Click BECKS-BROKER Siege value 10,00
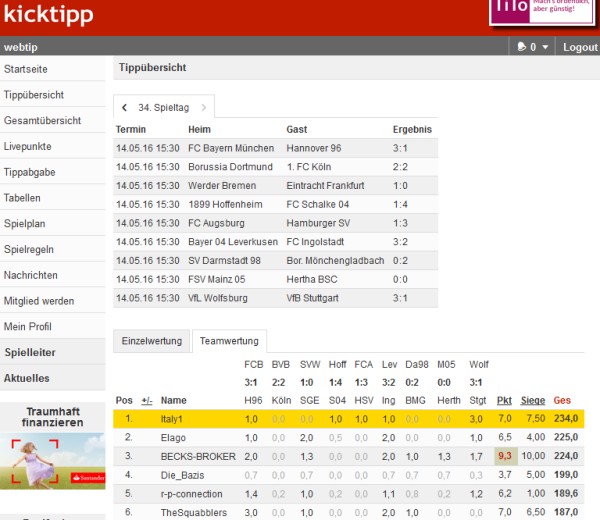This screenshot has width=600, height=520. pos(533,456)
